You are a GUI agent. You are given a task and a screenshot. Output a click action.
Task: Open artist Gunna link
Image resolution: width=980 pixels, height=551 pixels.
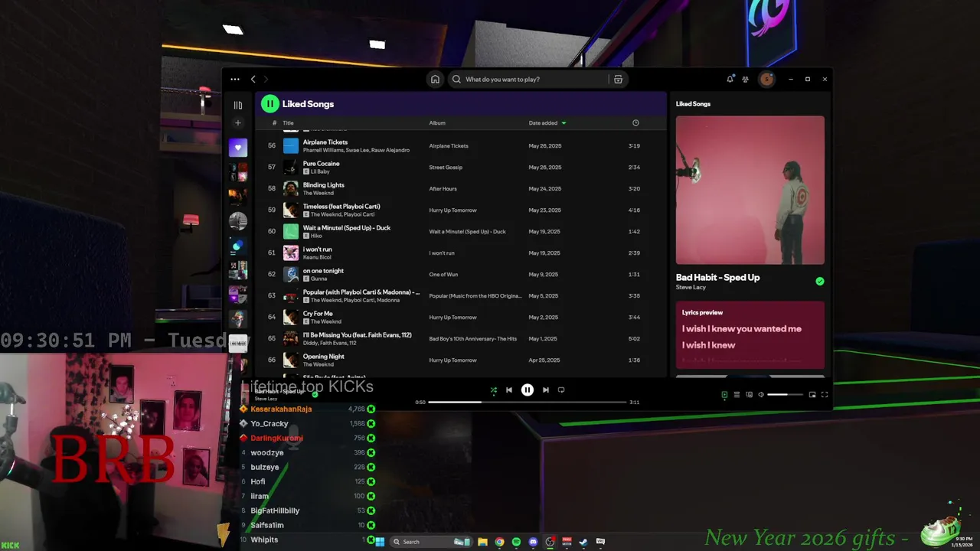[318, 279]
